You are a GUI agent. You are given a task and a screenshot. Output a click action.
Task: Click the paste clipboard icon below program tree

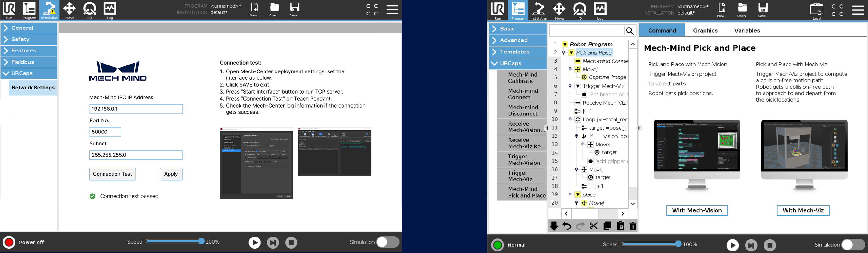pos(620,226)
